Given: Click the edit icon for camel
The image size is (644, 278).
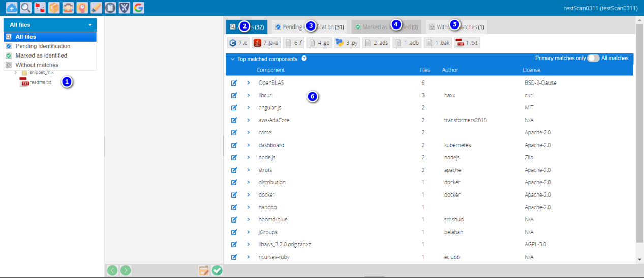Looking at the screenshot, I should pyautogui.click(x=234, y=132).
